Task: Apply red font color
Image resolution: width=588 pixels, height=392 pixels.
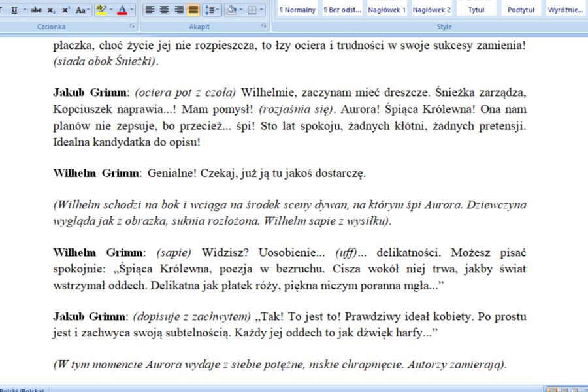Action: point(122,10)
